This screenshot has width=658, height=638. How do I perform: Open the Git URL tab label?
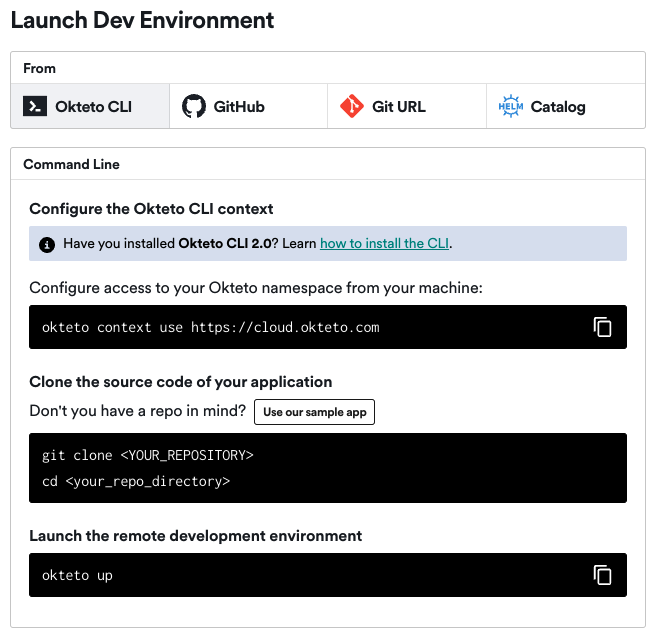tap(397, 107)
